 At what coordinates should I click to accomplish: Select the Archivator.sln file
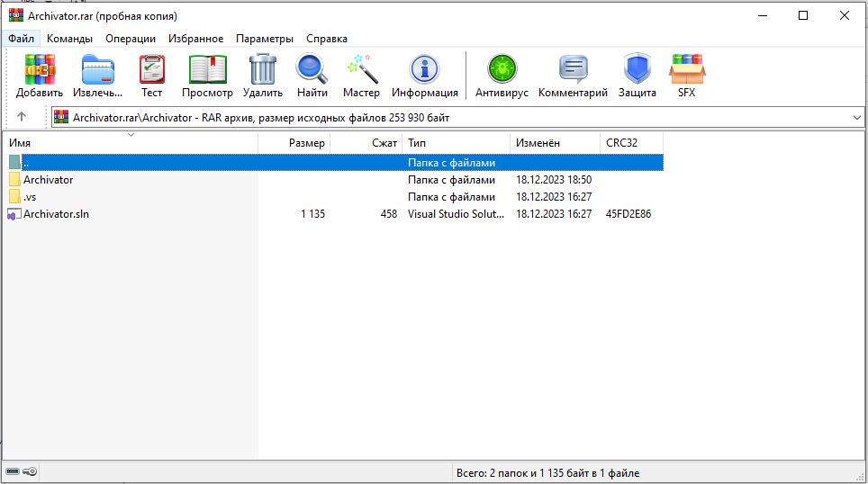56,214
